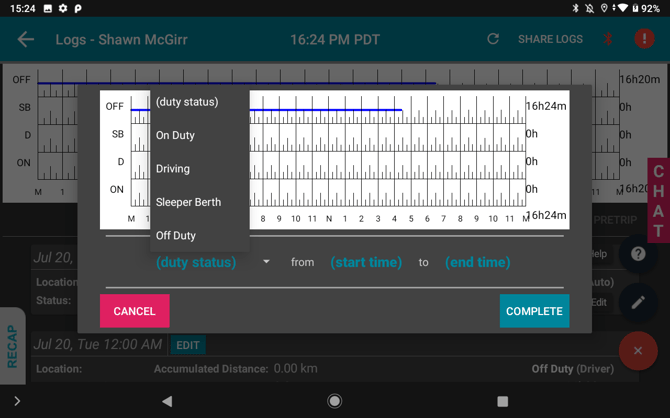Cancel the duty status dialog
670x418 pixels.
[x=135, y=311]
